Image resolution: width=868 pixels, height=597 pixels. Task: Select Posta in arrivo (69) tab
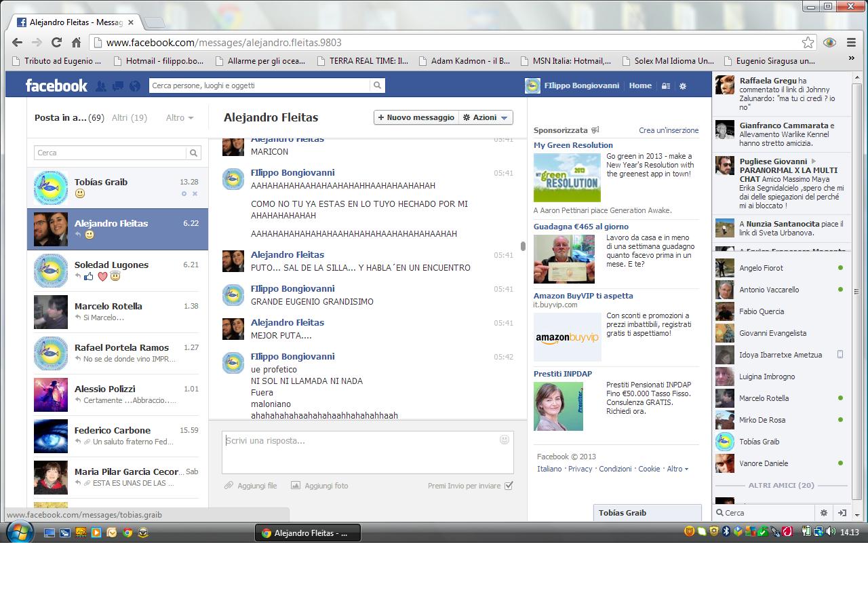[69, 117]
